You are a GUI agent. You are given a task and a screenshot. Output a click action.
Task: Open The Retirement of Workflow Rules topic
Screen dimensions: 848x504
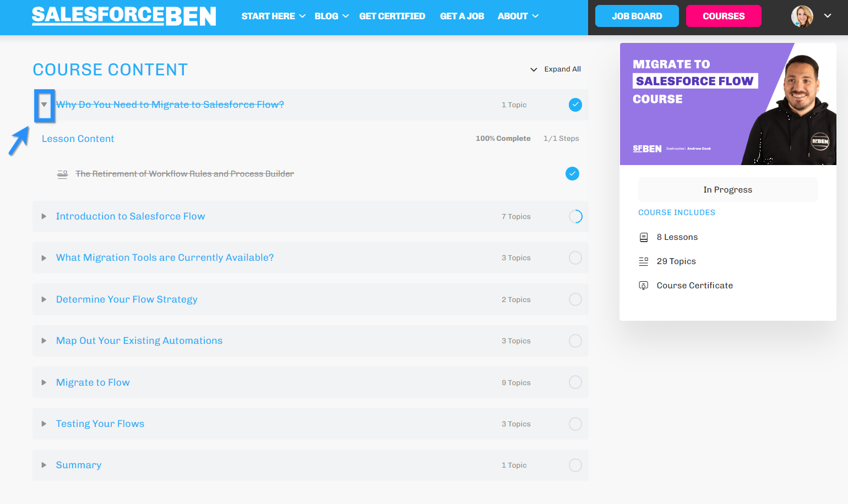[184, 174]
